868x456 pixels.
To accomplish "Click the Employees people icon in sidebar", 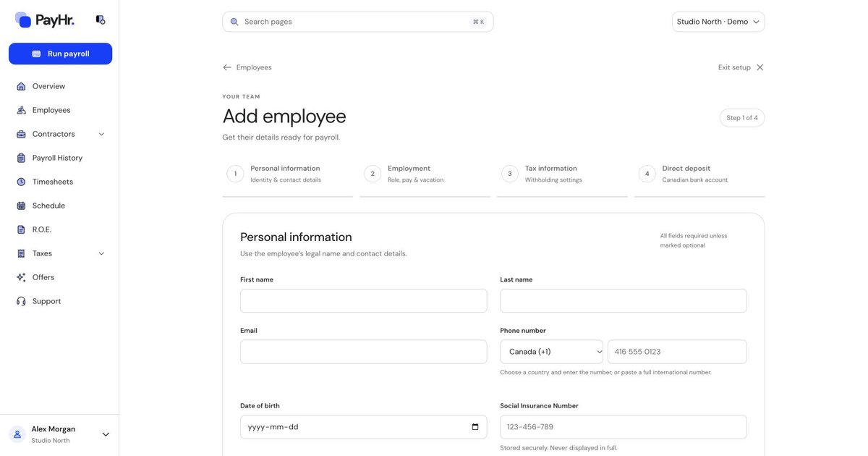I will 21,110.
